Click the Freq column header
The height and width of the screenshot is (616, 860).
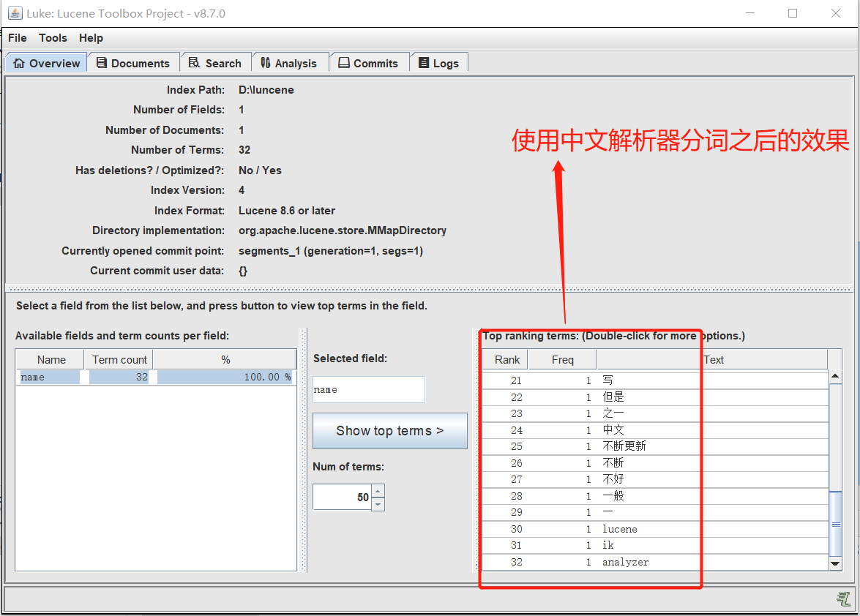point(562,359)
